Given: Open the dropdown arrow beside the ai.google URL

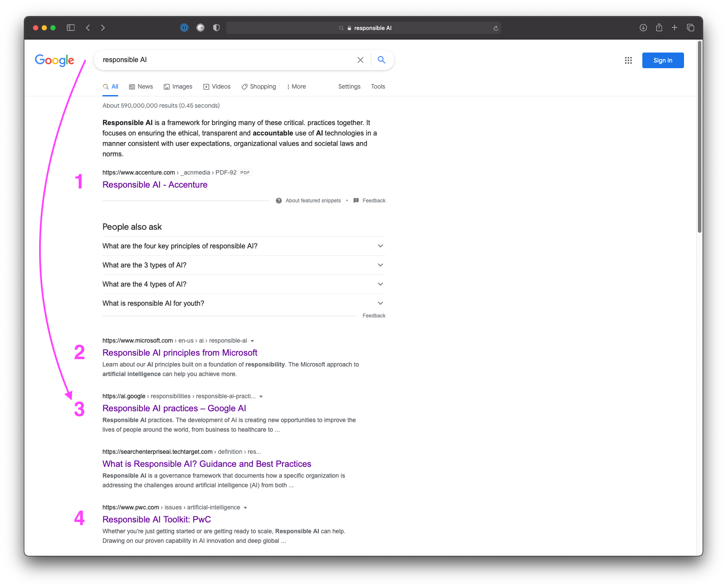Looking at the screenshot, I should click(x=261, y=396).
